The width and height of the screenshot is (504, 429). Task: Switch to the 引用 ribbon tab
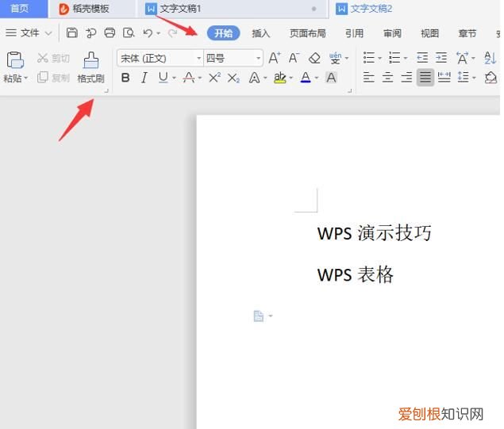point(354,33)
